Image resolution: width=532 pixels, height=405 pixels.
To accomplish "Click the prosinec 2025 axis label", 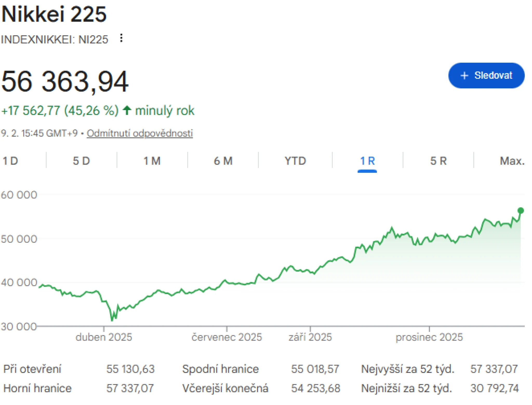I will tap(429, 337).
